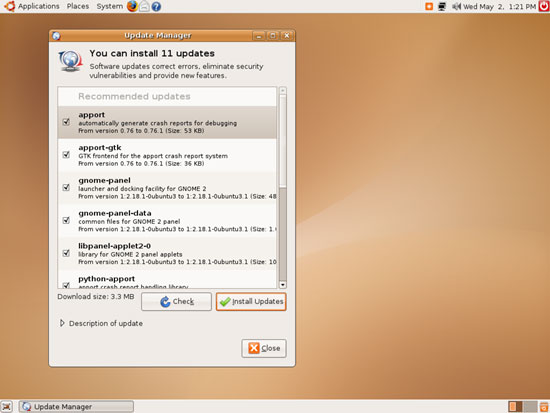Uncheck the apport update checkbox
The width and height of the screenshot is (550, 413).
(66, 122)
